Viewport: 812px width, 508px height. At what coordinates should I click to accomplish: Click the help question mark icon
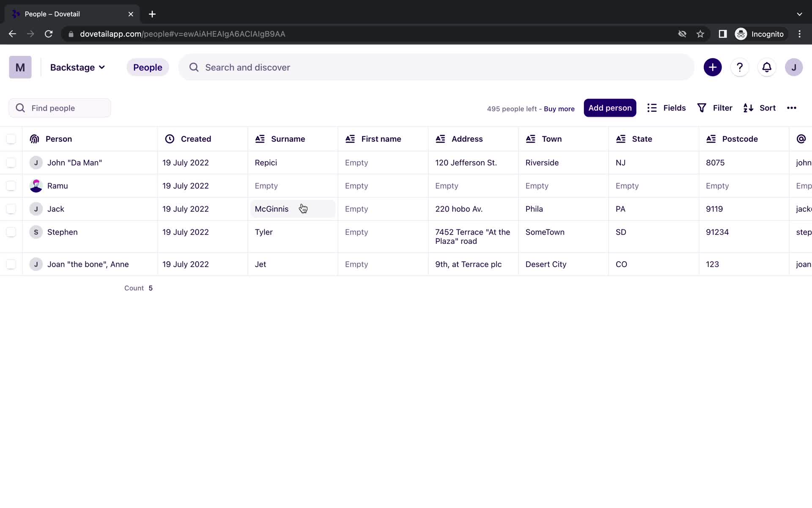pyautogui.click(x=739, y=67)
